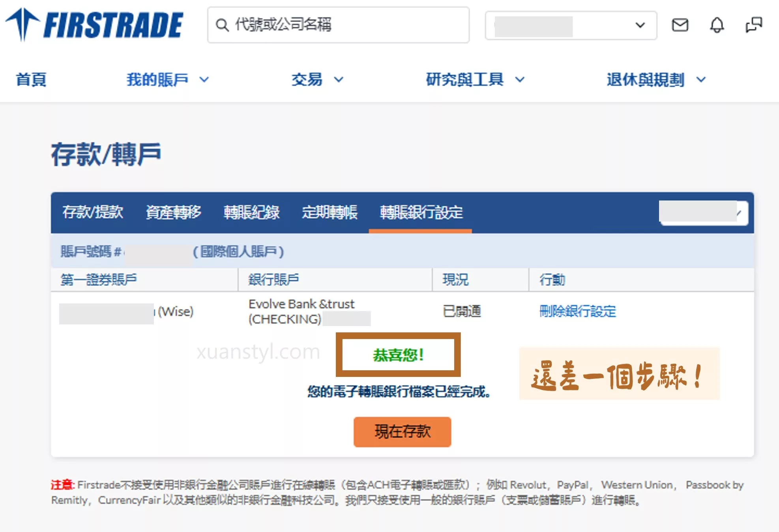Click the 存款/轉戶 page heading
779x532 pixels.
(106, 154)
